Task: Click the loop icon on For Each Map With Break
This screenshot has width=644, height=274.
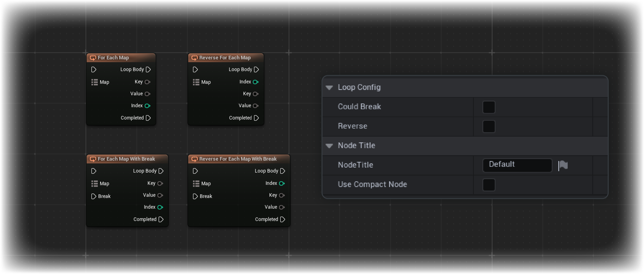Action: [x=93, y=159]
